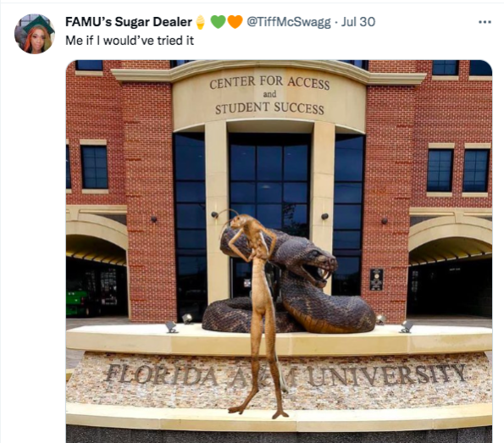The height and width of the screenshot is (443, 504).
Task: Click the spotlight on right side of ledge
Action: tap(407, 327)
